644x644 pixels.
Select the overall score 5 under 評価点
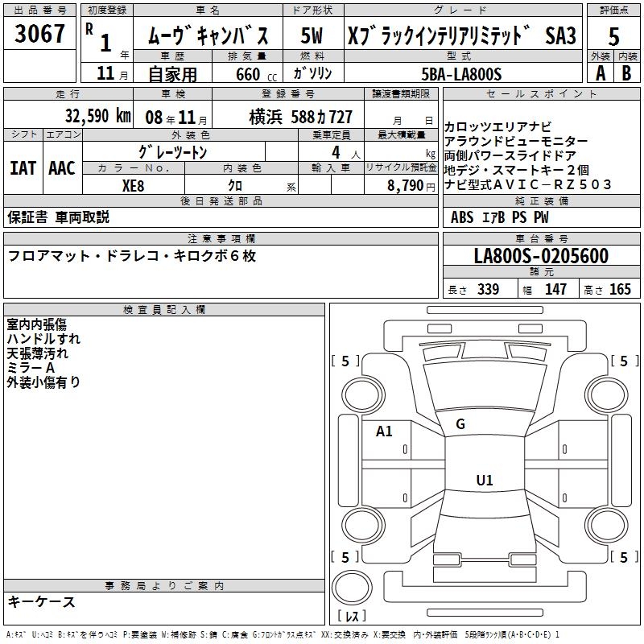click(613, 37)
